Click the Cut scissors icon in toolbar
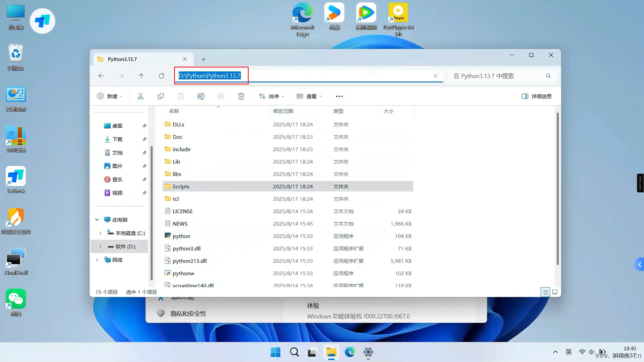 [140, 96]
